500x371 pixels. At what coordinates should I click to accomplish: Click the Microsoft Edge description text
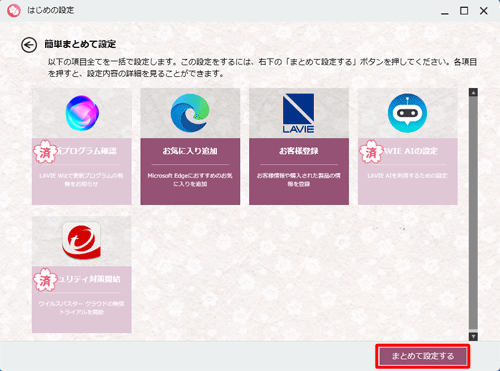(190, 180)
